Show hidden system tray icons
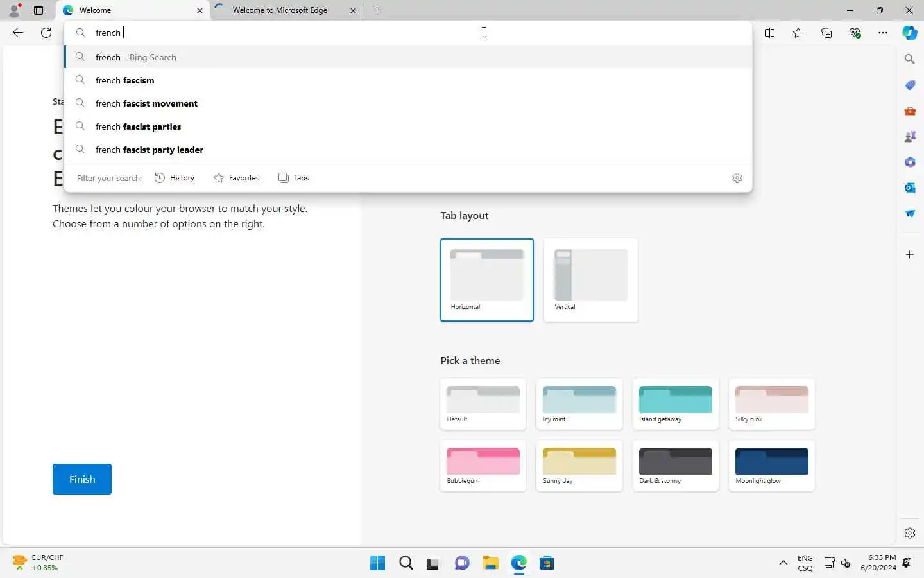This screenshot has width=924, height=578. click(783, 563)
